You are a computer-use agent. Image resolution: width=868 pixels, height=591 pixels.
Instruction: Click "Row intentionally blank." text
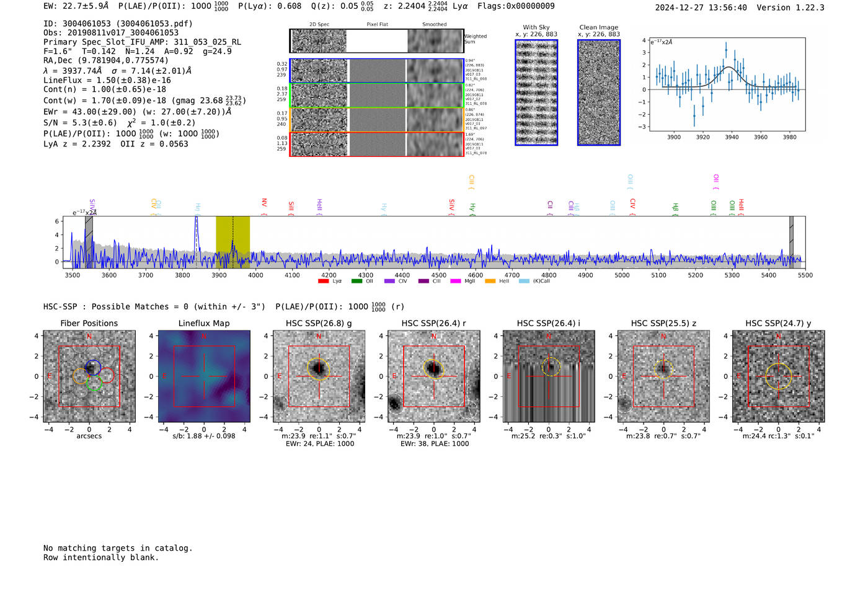point(101,558)
